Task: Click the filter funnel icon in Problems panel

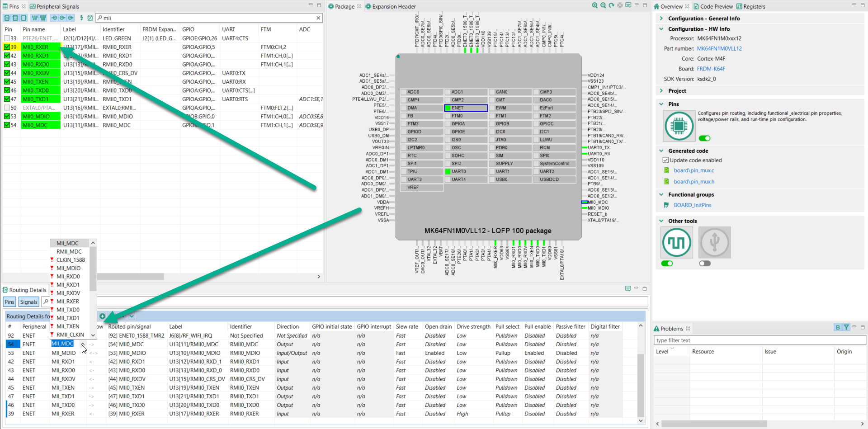Action: [846, 328]
